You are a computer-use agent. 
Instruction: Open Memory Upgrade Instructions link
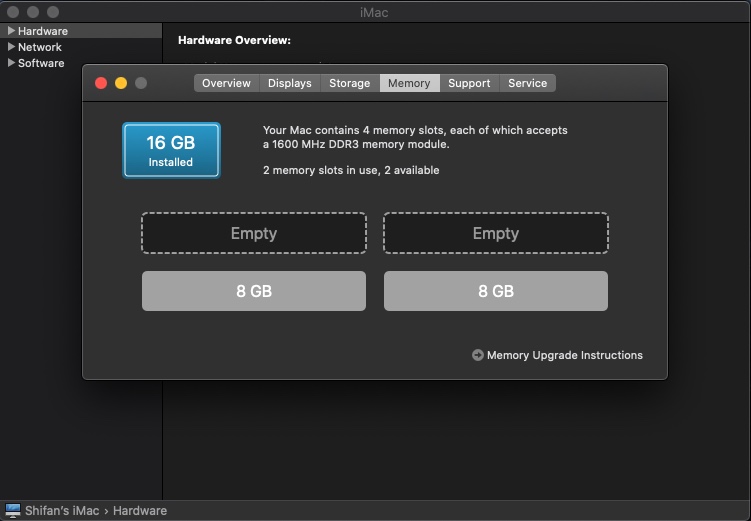click(565, 355)
